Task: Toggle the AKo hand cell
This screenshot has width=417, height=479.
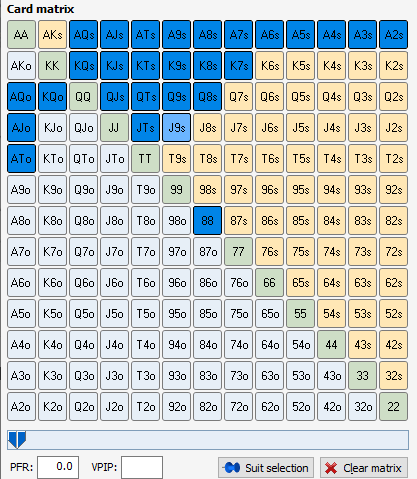Action: pyautogui.click(x=21, y=66)
